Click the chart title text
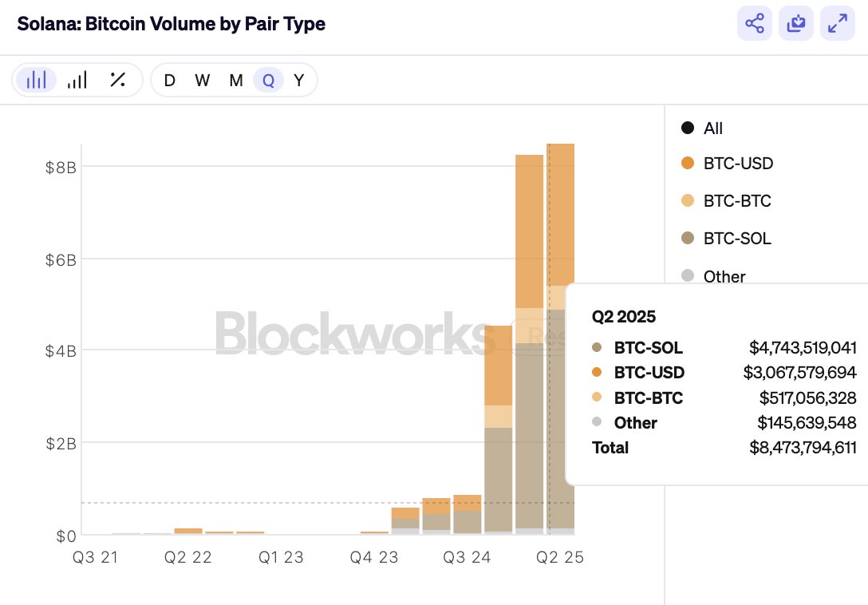The width and height of the screenshot is (868, 605). (171, 24)
